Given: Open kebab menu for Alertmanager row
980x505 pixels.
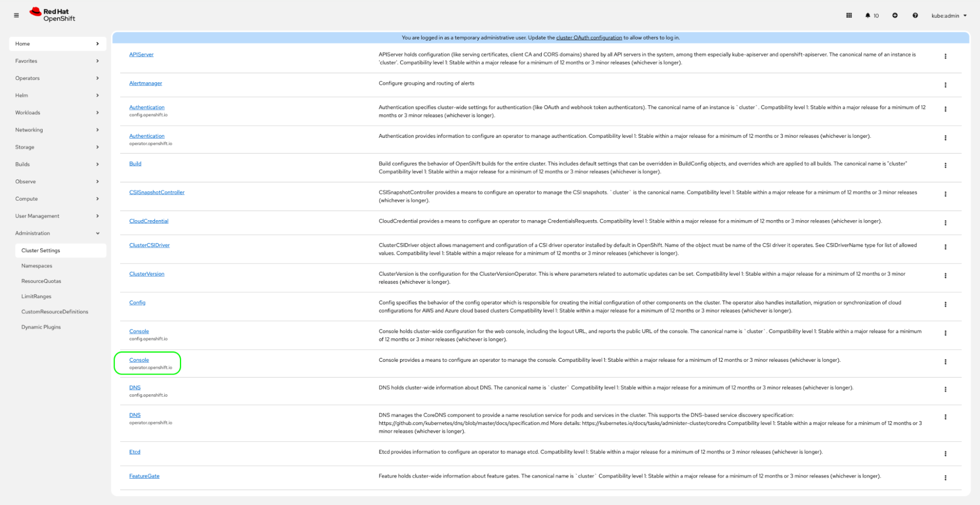Looking at the screenshot, I should (945, 85).
